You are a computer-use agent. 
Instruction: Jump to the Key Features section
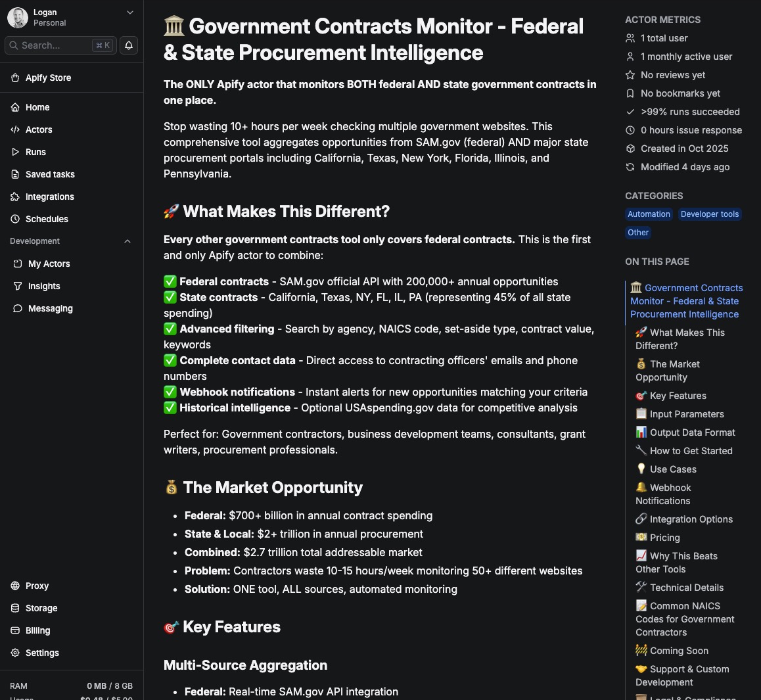point(677,396)
